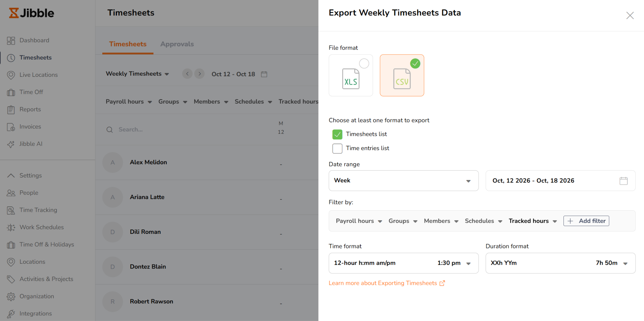This screenshot has height=321, width=644.
Task: Open the Members filter in the Timesheets page
Action: [211, 102]
